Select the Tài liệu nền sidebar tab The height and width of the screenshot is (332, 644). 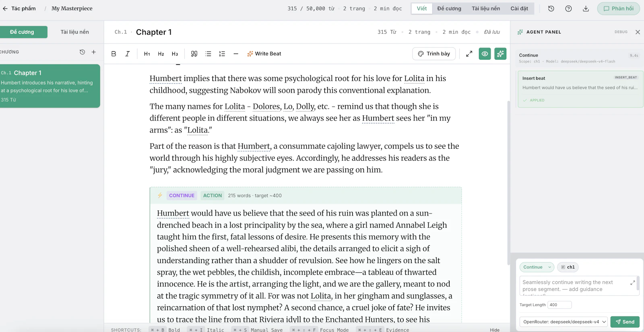click(75, 32)
